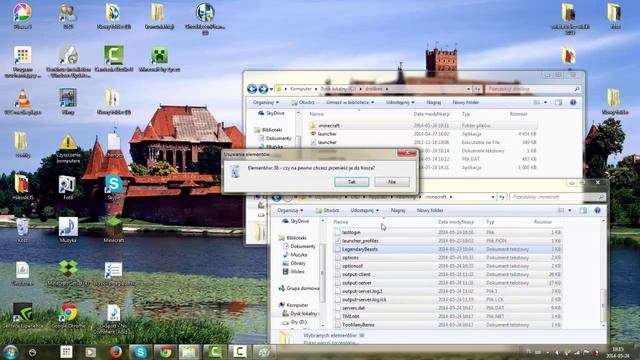Screen dimensions: 640x360
Task: Open address history dropdown in upper Explorer window
Action: tap(469, 89)
